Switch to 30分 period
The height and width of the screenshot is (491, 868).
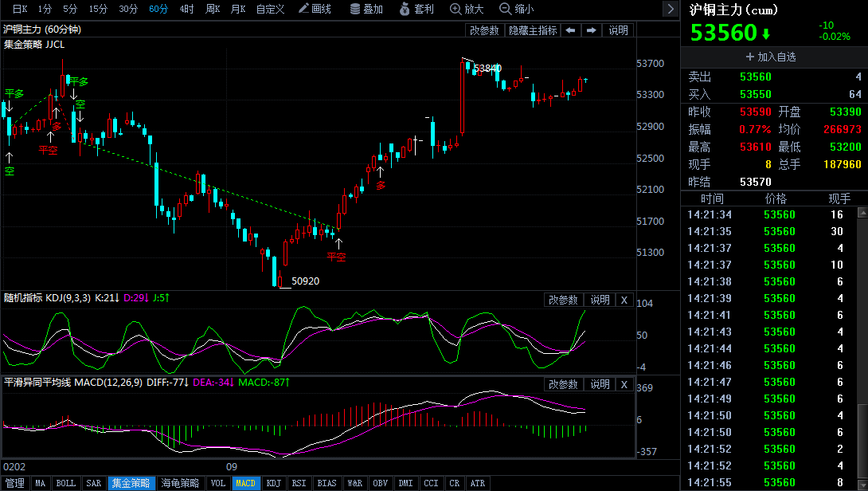128,9
